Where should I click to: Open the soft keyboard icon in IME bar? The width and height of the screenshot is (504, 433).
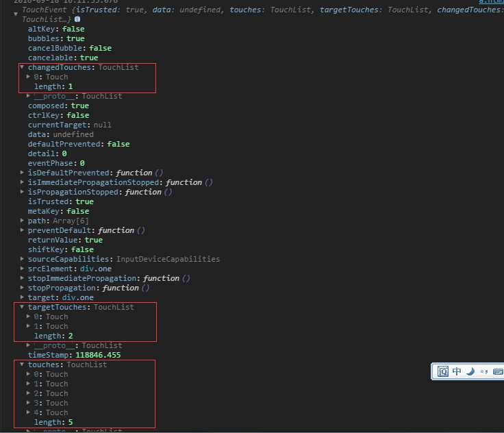pyautogui.click(x=498, y=372)
